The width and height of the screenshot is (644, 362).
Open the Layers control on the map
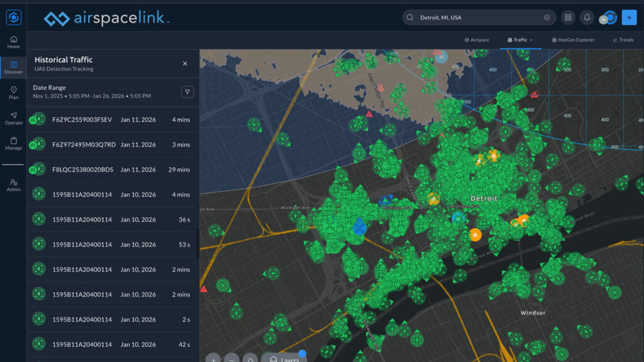[x=284, y=358]
